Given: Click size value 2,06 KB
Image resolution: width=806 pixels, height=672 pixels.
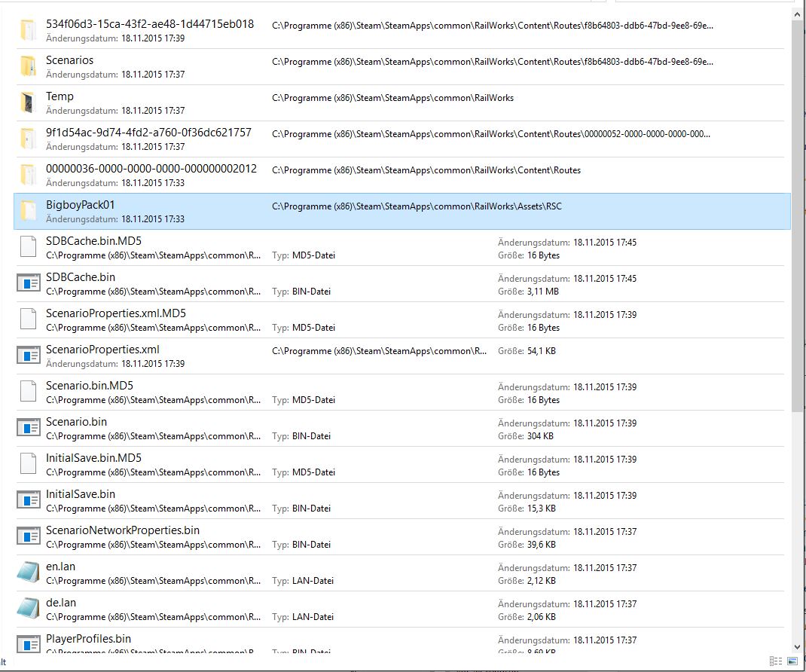Looking at the screenshot, I should click(542, 617).
